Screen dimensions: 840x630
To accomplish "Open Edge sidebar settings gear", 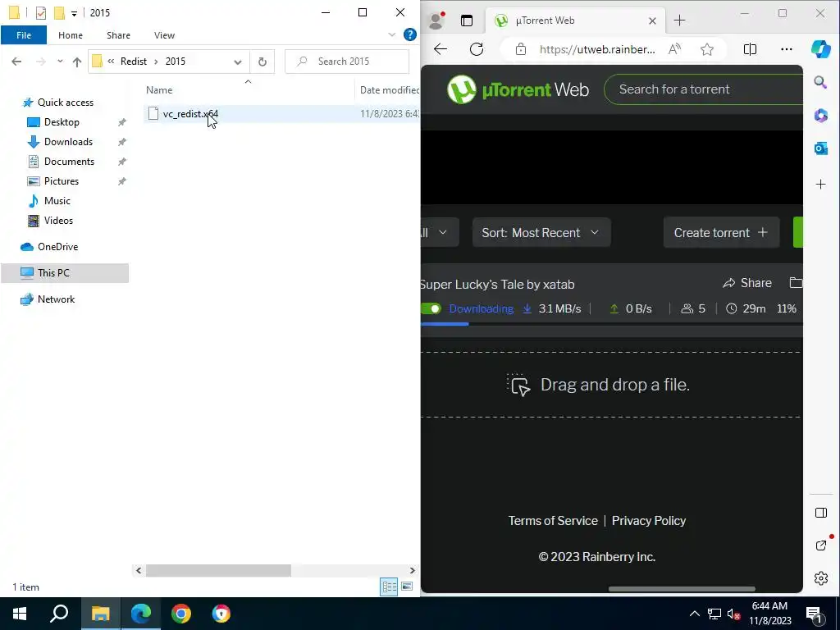I will pyautogui.click(x=820, y=578).
